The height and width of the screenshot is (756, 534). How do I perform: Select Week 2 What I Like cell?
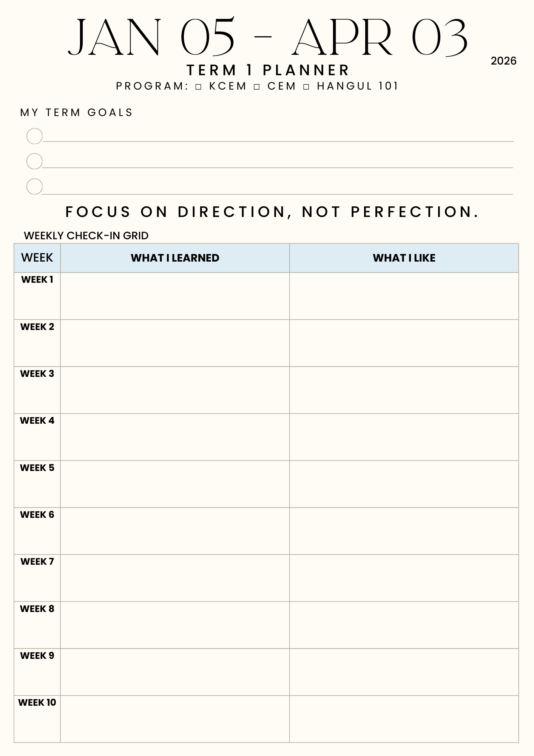click(404, 343)
